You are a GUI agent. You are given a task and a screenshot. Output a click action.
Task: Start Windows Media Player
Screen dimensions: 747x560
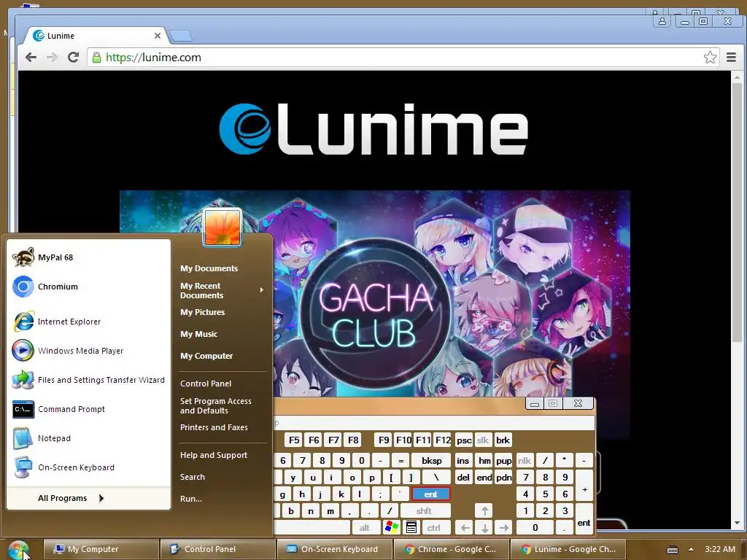[x=88, y=351]
